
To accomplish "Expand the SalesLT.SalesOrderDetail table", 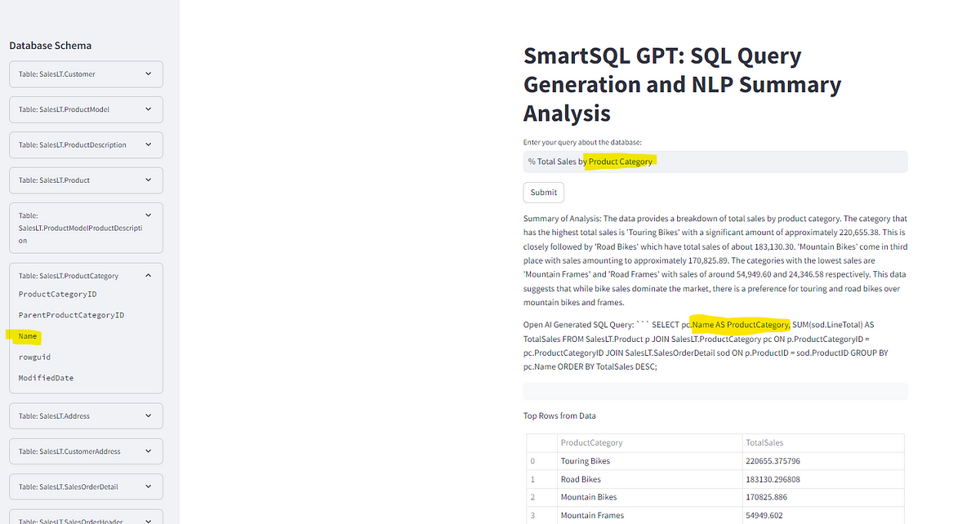I will (x=86, y=486).
